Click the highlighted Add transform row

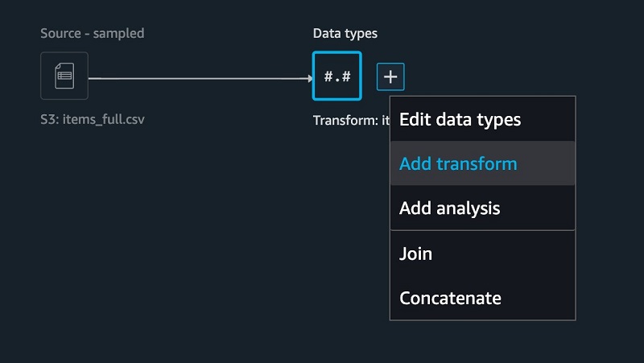pos(482,163)
